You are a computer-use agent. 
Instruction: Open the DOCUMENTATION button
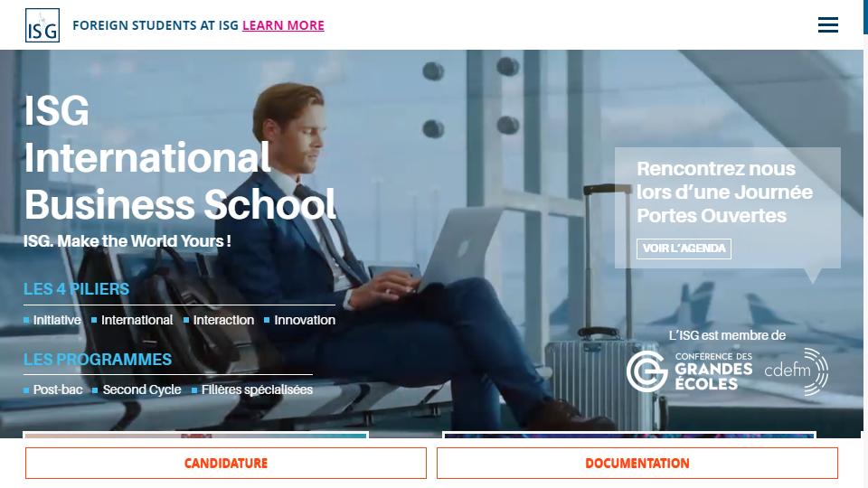coord(637,463)
